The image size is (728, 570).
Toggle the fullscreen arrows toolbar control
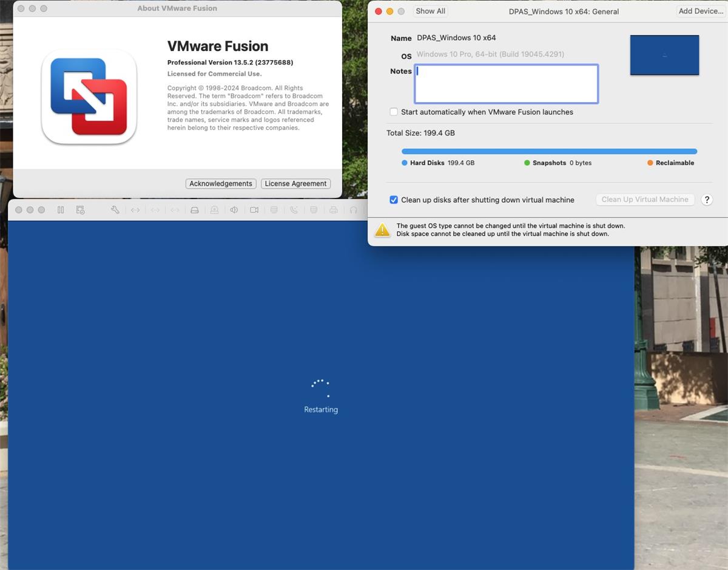tap(135, 209)
